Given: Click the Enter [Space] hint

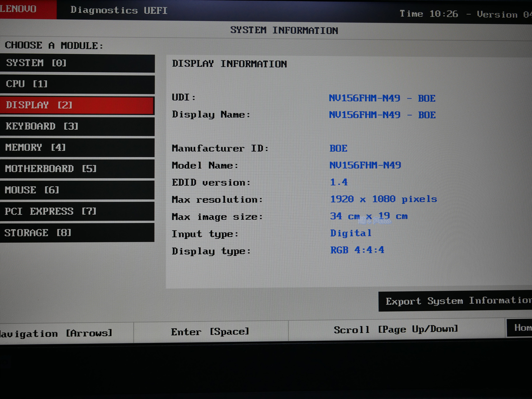Looking at the screenshot, I should [210, 332].
